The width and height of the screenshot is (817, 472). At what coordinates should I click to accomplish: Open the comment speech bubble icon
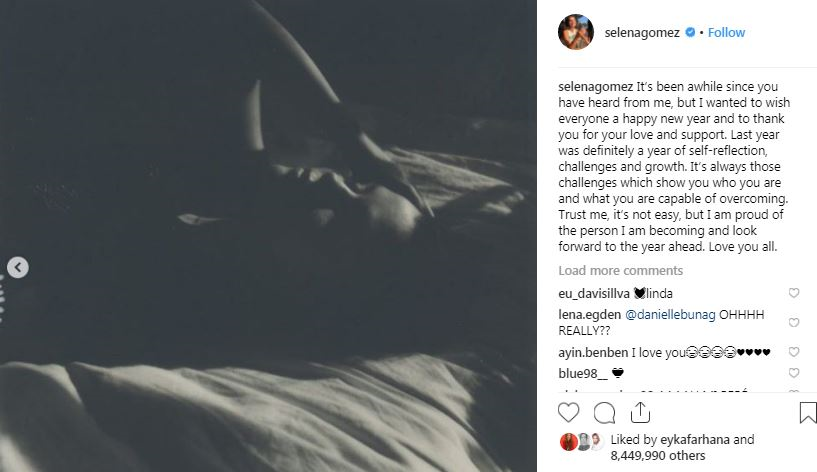[x=604, y=413]
